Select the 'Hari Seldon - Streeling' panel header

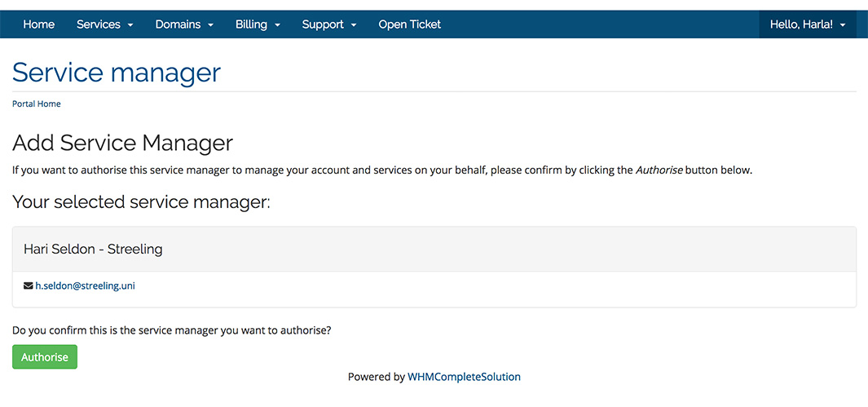click(x=93, y=249)
